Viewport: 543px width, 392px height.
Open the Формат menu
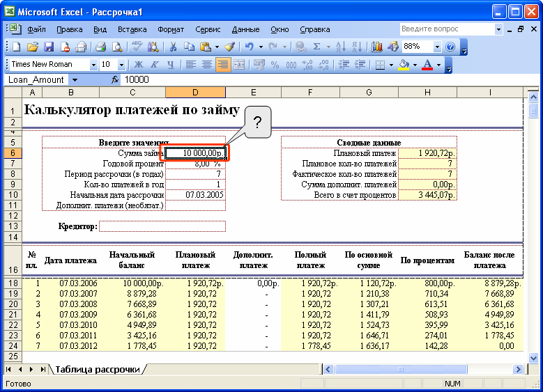pos(171,29)
